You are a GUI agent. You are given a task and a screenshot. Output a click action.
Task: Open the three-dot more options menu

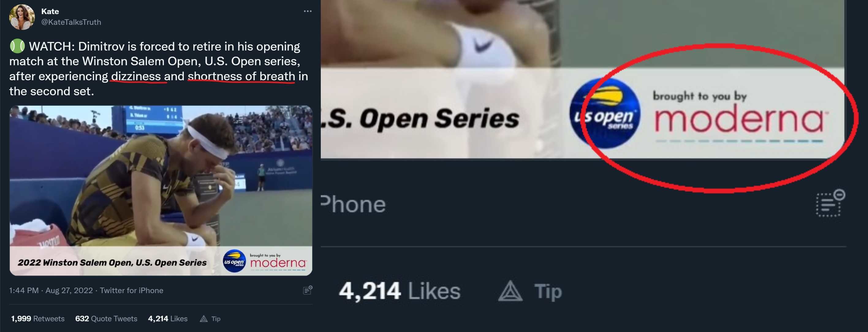coord(308,11)
